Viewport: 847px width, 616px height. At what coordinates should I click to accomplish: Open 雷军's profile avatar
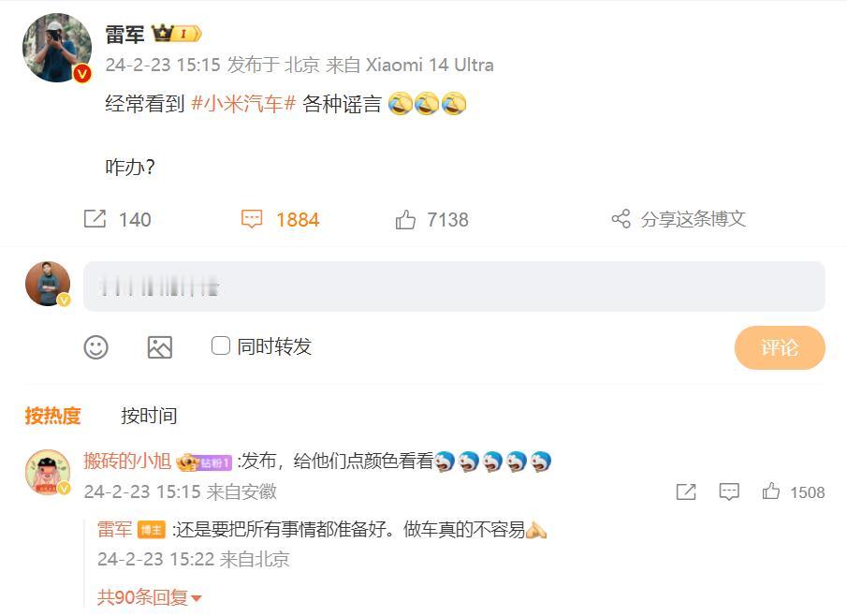(x=57, y=48)
